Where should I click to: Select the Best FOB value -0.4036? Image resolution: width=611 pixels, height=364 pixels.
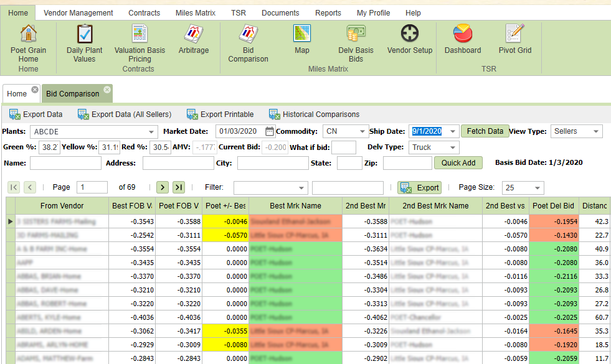click(132, 317)
